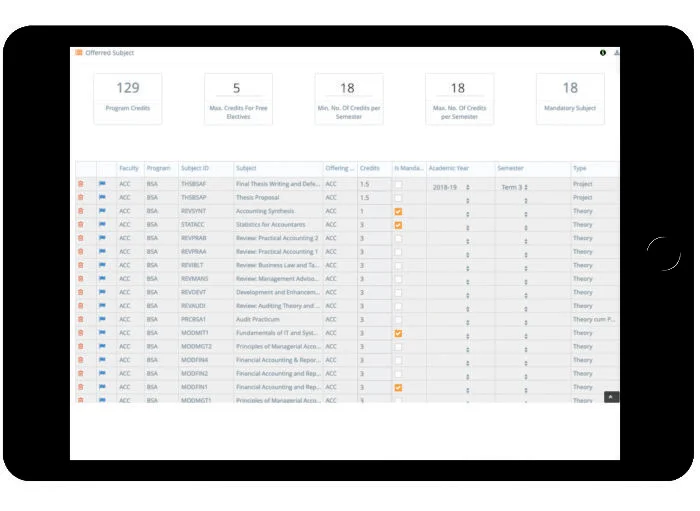Click the trash icon for STATACC row
The width and height of the screenshot is (700, 511).
tap(81, 225)
